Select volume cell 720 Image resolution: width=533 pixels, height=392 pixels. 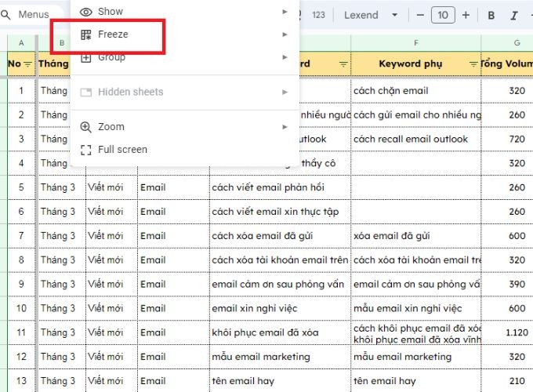[507, 139]
